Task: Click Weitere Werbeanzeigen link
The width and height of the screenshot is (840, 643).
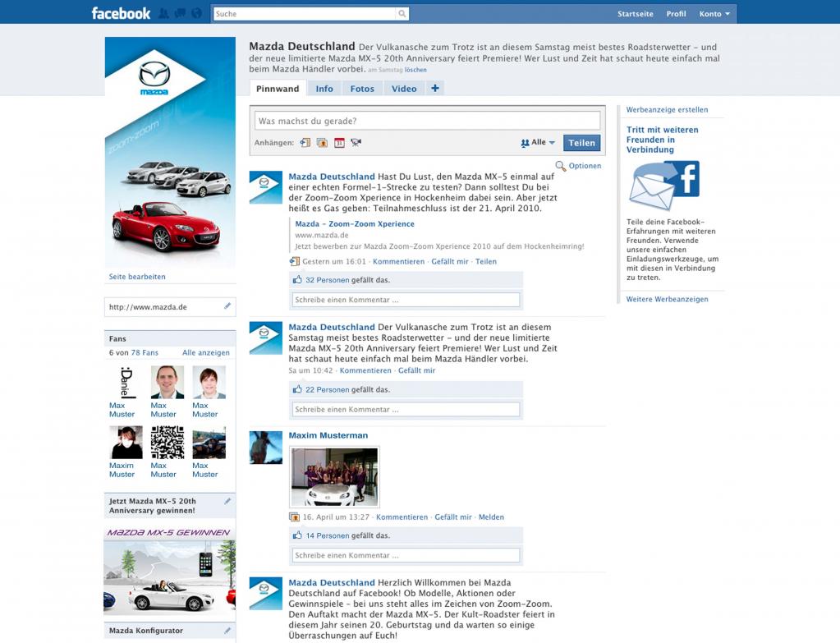Action: pyautogui.click(x=667, y=299)
